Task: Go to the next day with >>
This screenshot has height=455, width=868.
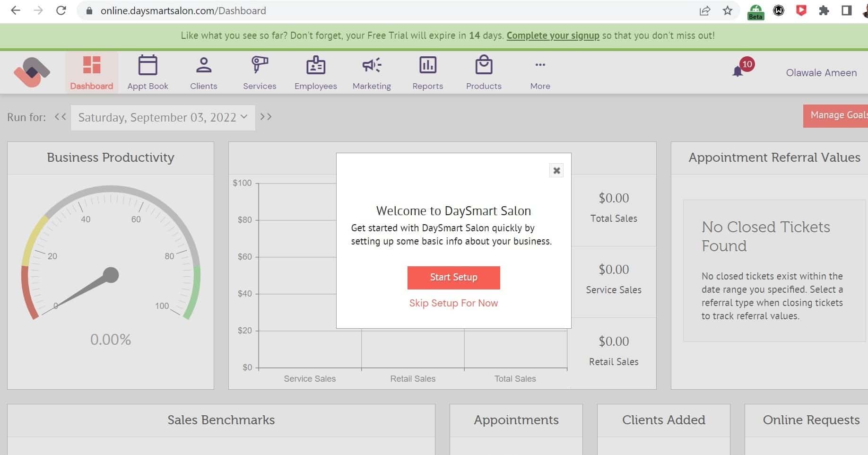Action: click(266, 117)
